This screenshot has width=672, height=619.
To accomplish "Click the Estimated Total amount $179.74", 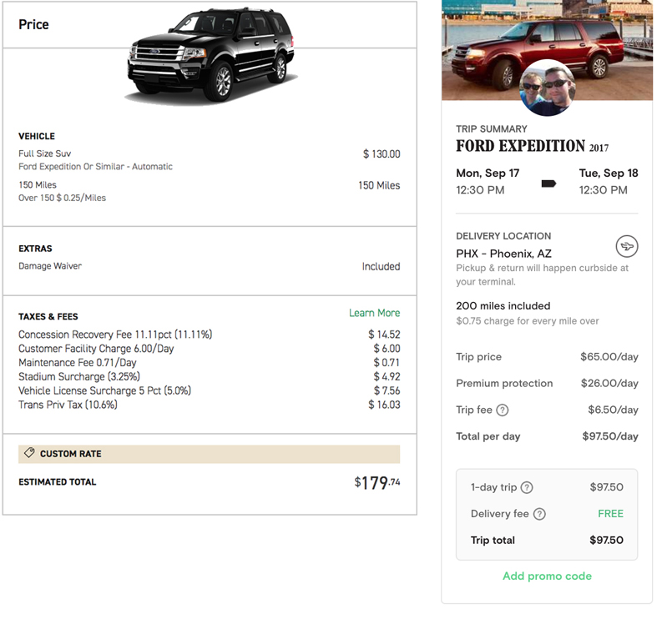I will point(376,483).
